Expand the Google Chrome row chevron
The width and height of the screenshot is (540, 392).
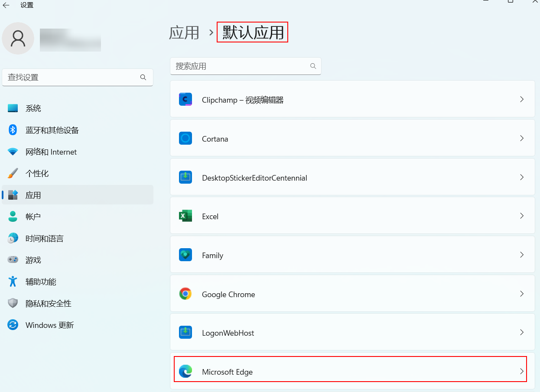point(522,294)
